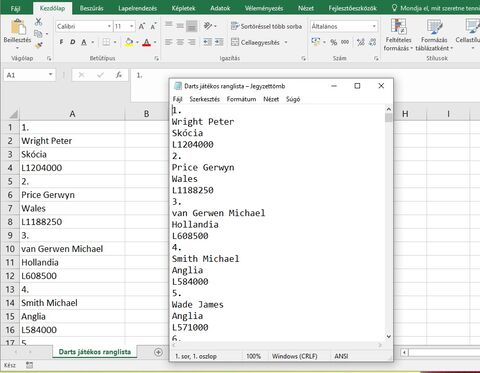
Task: Cut the selection with the scissors icon
Action: click(38, 22)
